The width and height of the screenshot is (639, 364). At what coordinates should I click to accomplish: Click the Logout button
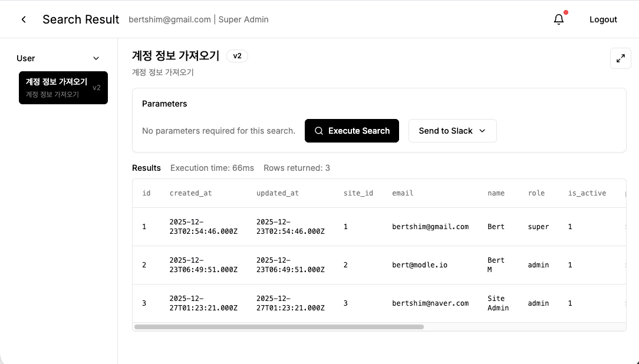tap(603, 19)
